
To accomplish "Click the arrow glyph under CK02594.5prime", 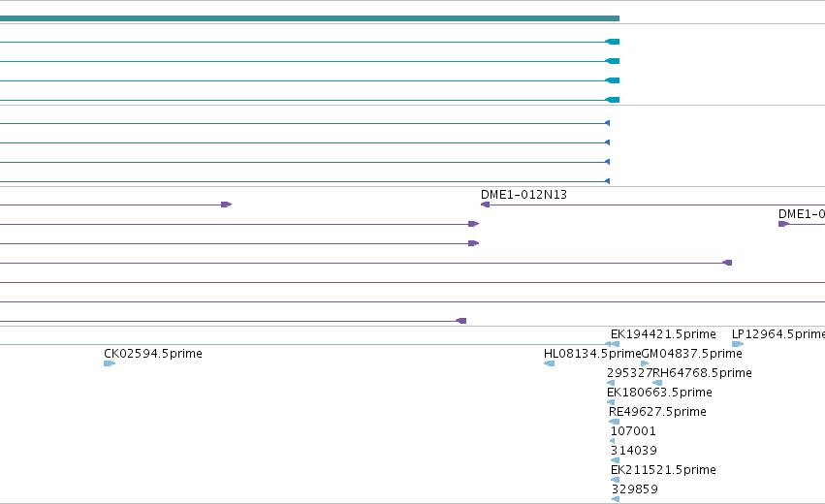I will (x=110, y=363).
